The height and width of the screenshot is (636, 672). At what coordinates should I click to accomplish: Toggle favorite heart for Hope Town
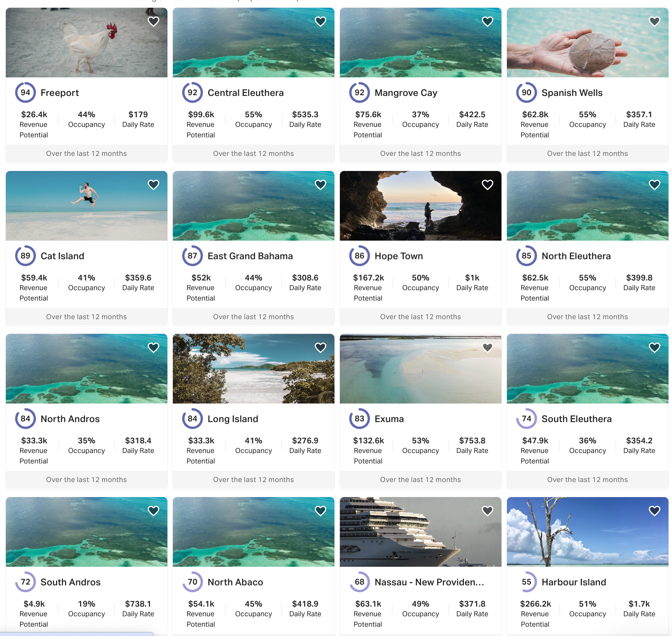488,185
